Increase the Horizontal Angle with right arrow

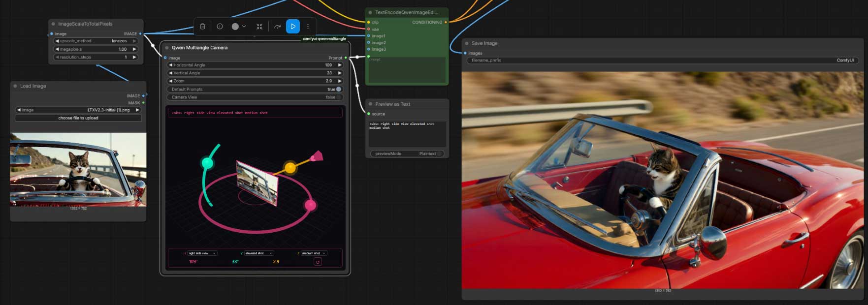340,65
